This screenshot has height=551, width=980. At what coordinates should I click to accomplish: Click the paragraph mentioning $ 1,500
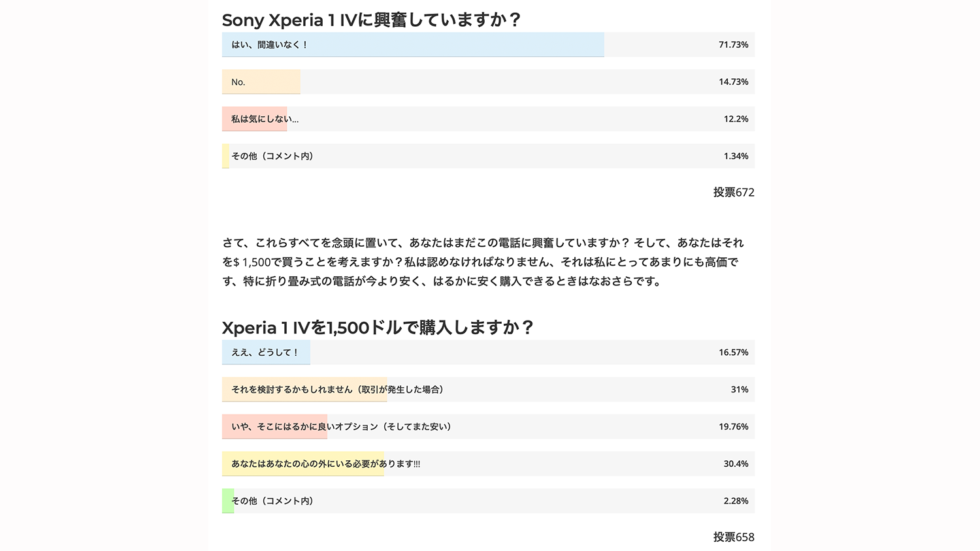[x=483, y=262]
